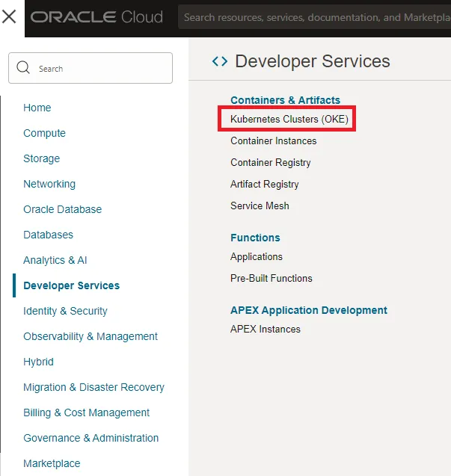This screenshot has height=476, width=451.
Task: Select the Databases category
Action: [x=48, y=235]
